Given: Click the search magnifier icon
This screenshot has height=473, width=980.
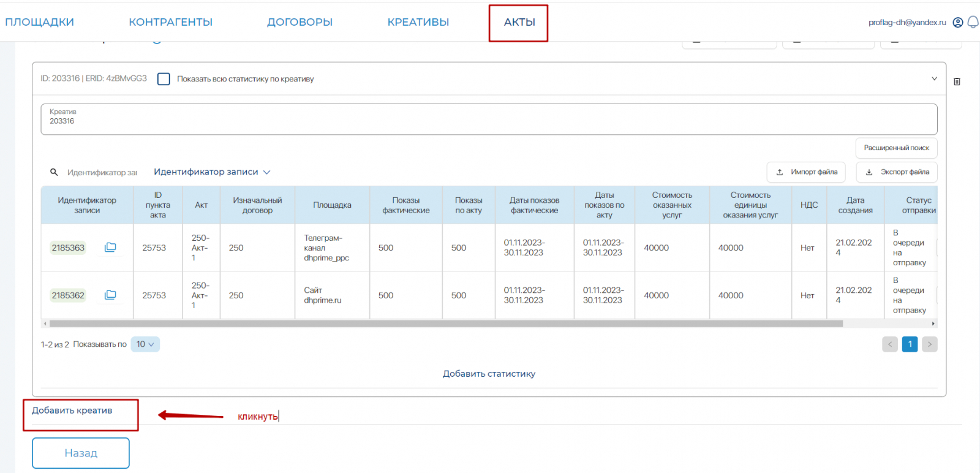Looking at the screenshot, I should pos(54,172).
